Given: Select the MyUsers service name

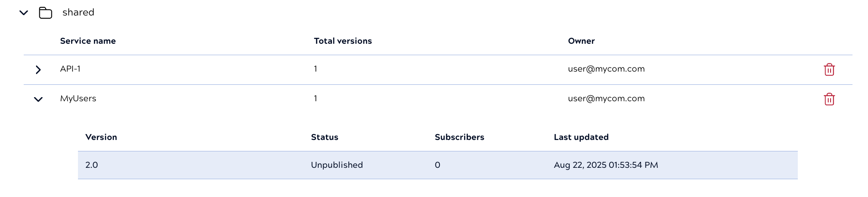Looking at the screenshot, I should click(x=78, y=98).
